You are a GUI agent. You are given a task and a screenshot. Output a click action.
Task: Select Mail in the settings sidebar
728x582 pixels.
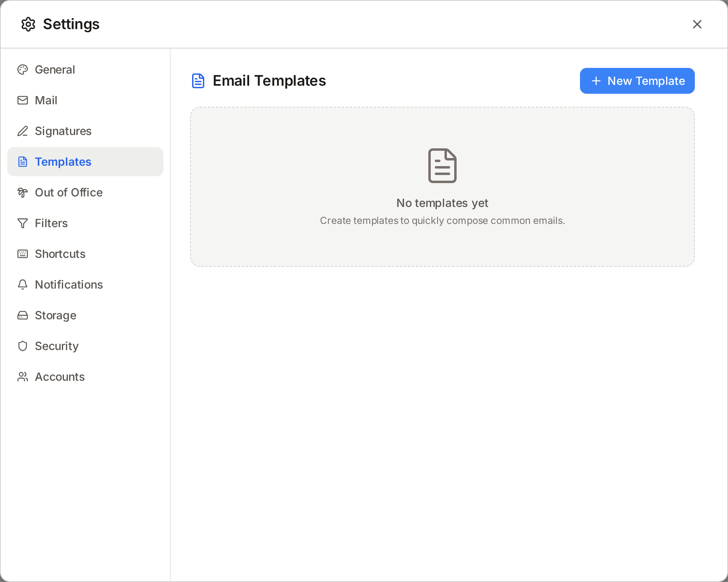pyautogui.click(x=46, y=100)
